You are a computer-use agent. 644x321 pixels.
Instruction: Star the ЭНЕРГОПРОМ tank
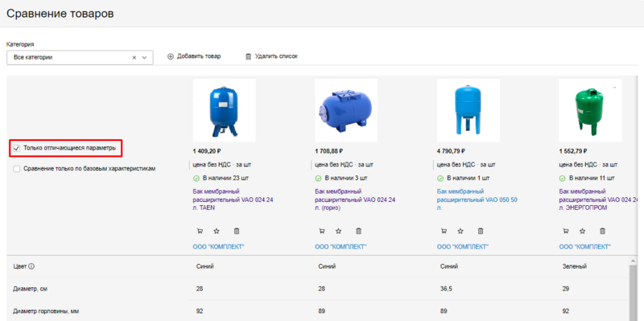(582, 231)
